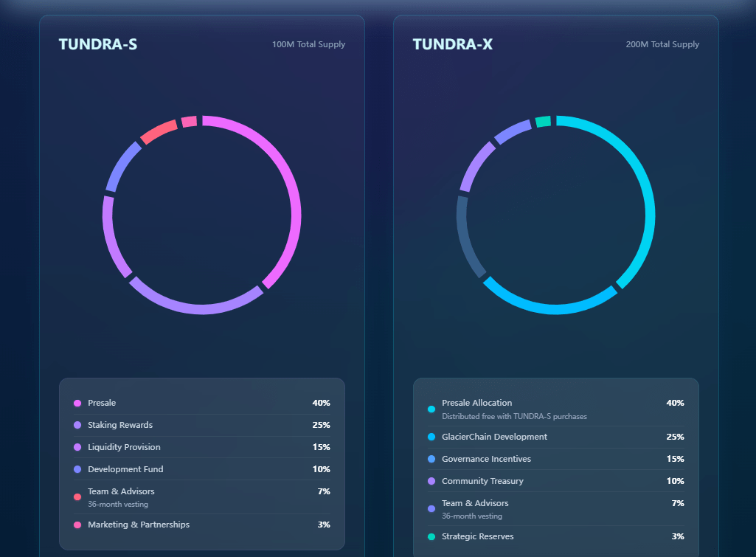This screenshot has height=557, width=756.
Task: Click the TUNDRA-S card heading
Action: 98,44
